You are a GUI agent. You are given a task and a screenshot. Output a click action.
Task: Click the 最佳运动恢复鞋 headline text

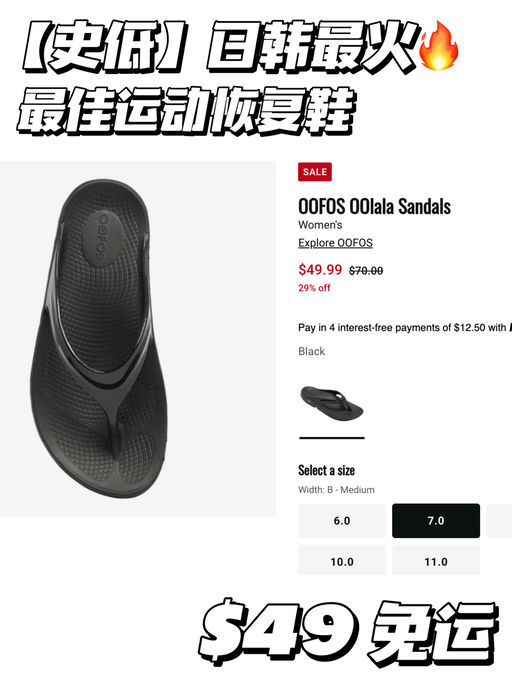tap(186, 111)
